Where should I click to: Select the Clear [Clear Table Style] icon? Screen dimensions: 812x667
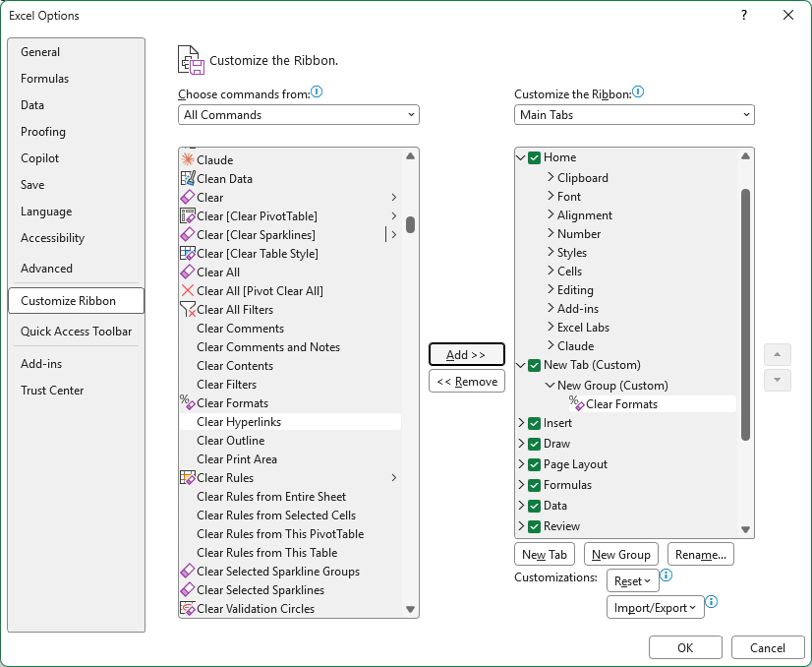pos(188,253)
